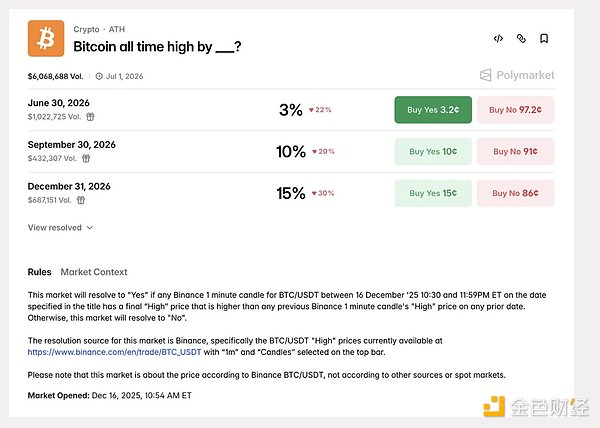Image resolution: width=600 pixels, height=428 pixels.
Task: Open the embed code icon
Action: 498,39
